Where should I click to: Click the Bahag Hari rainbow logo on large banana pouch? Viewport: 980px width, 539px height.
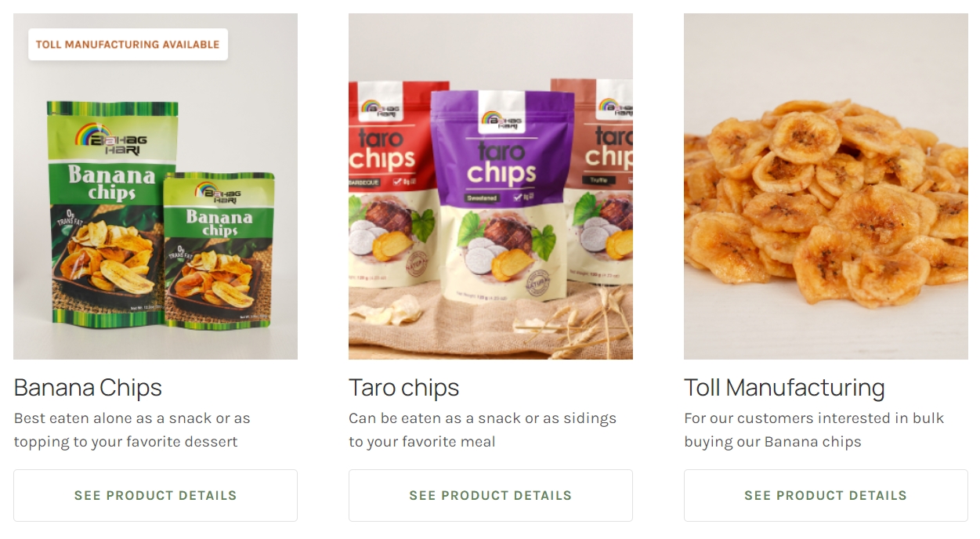(110, 139)
